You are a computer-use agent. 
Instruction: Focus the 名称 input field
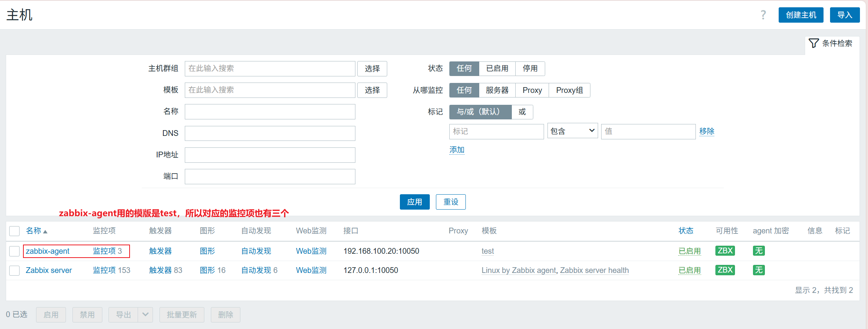(x=270, y=112)
